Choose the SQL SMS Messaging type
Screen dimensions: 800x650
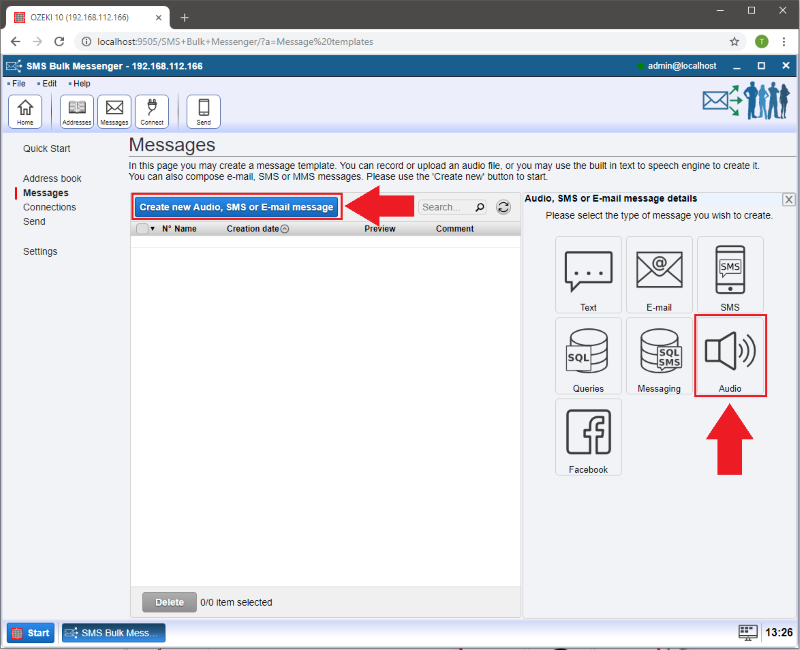click(x=659, y=356)
